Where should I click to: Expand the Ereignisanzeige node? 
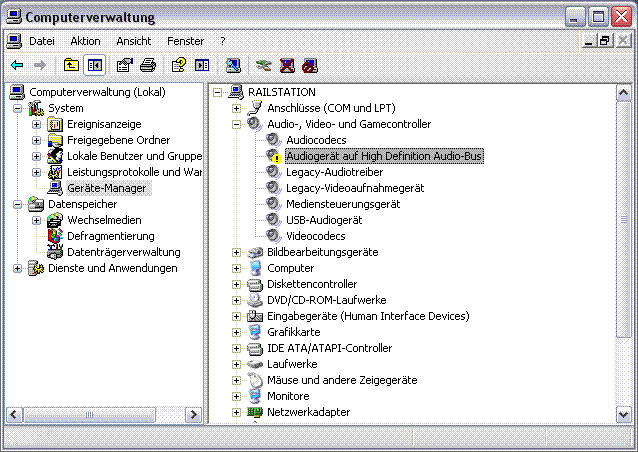(x=37, y=124)
